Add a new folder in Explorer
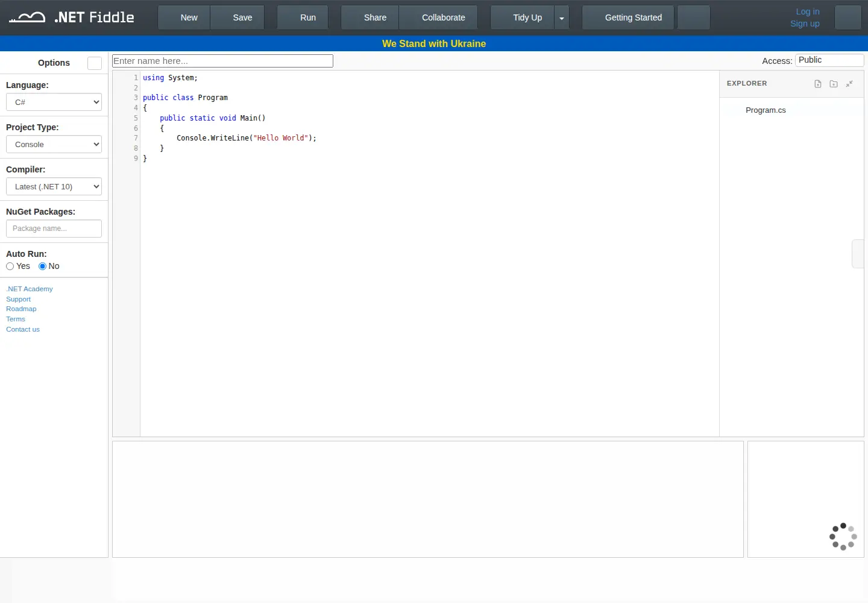The height and width of the screenshot is (603, 868). (x=834, y=84)
